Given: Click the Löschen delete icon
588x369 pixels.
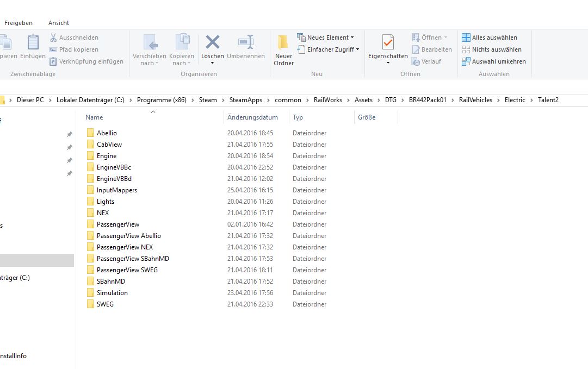Looking at the screenshot, I should pos(212,42).
